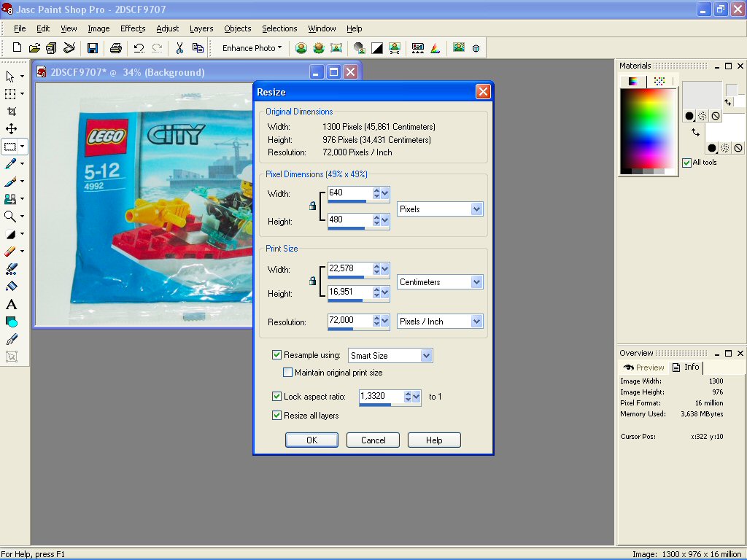This screenshot has height=560, width=747.
Task: Pick the Zoom magnifier tool
Action: tap(11, 217)
